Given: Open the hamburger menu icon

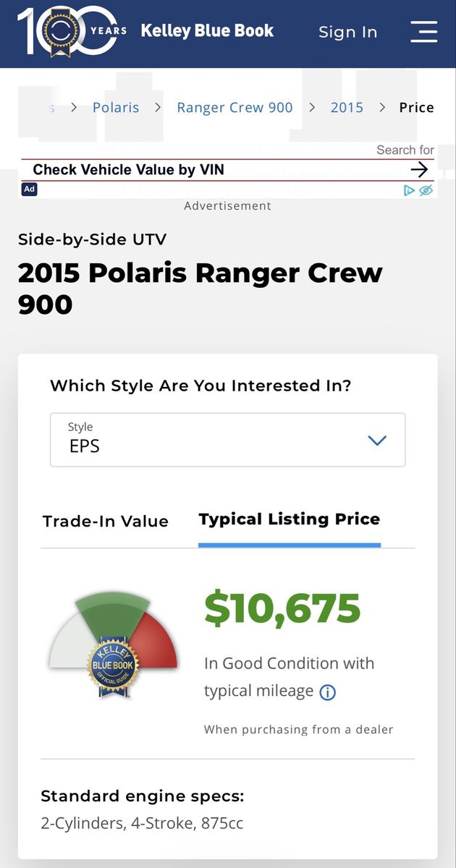Looking at the screenshot, I should 423,31.
